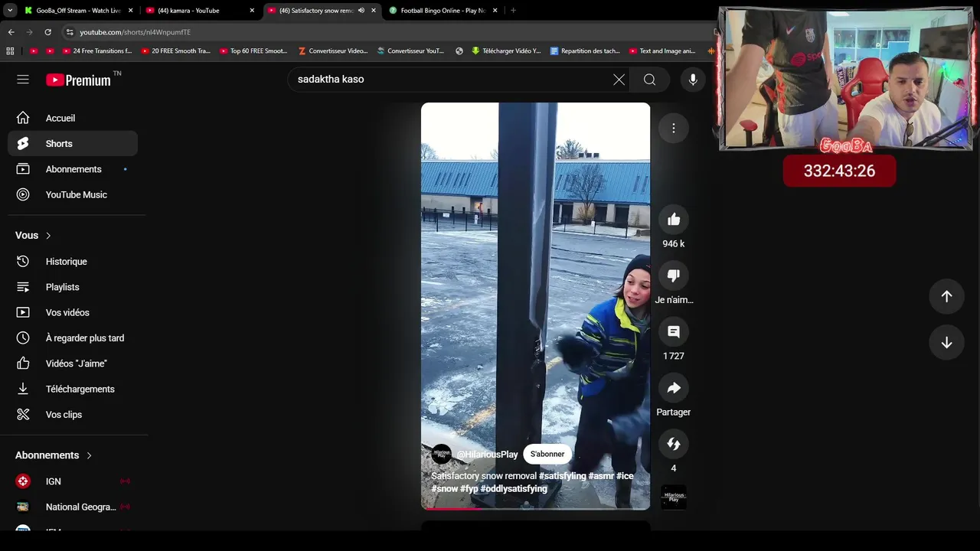Click the #oddlysatisfying hashtag
Image resolution: width=980 pixels, height=551 pixels.
pos(514,489)
